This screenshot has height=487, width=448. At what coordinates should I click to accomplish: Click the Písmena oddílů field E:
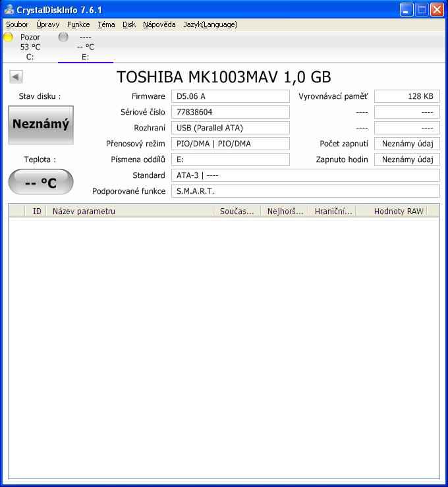click(x=231, y=159)
